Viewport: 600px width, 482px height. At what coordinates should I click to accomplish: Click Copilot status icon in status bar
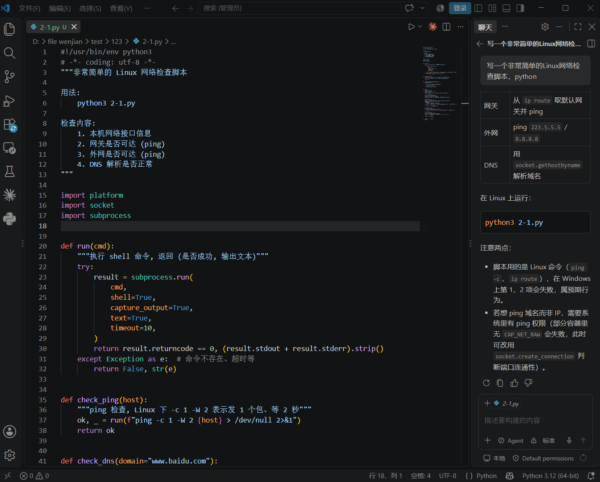pyautogui.click(x=510, y=476)
